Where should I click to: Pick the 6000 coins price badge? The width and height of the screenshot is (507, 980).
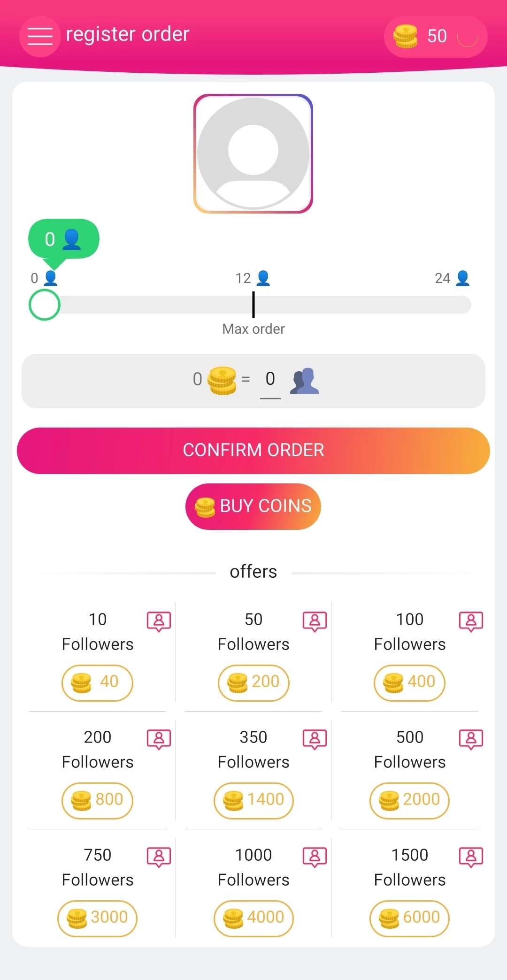409,919
